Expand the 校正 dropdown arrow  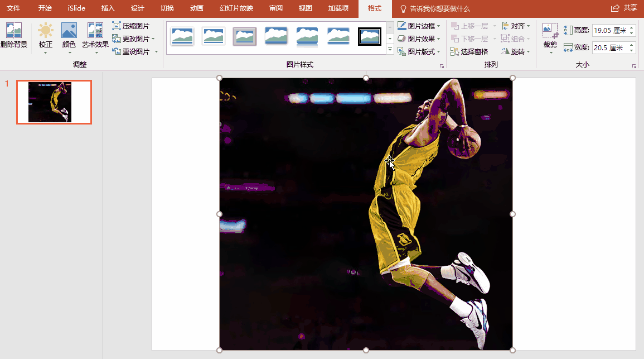46,53
